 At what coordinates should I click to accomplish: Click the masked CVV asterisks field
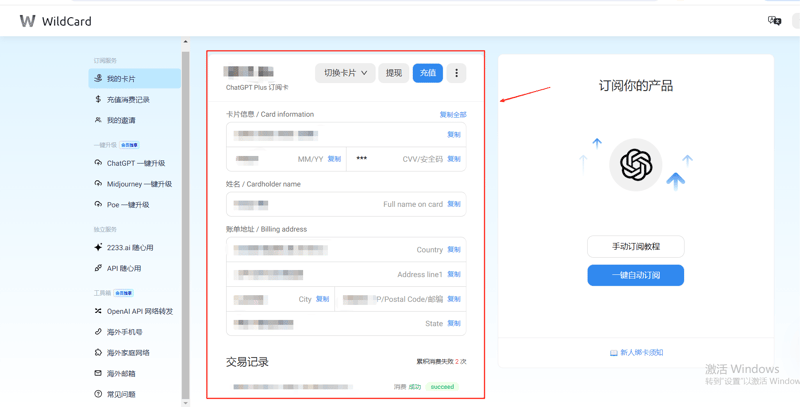362,159
